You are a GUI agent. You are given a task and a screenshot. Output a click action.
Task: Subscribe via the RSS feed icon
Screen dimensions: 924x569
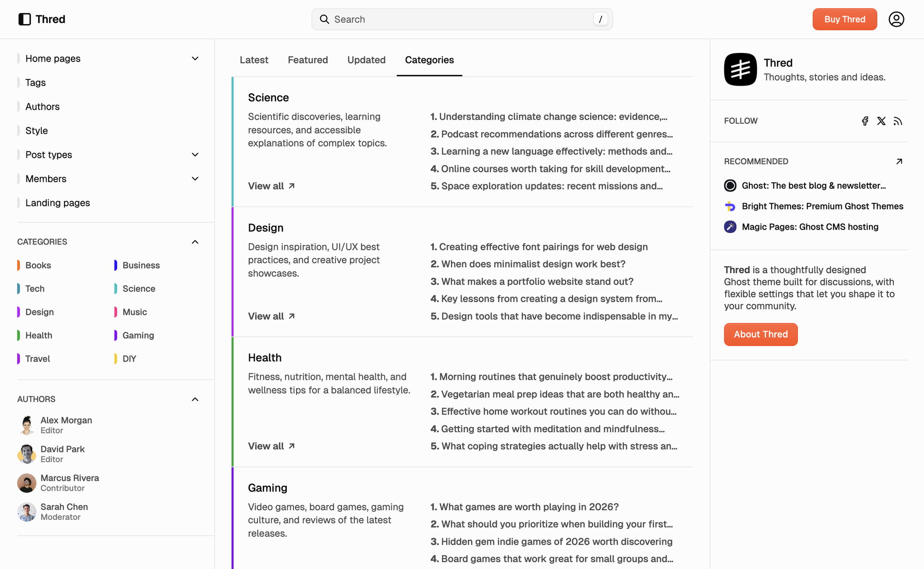[x=898, y=121]
